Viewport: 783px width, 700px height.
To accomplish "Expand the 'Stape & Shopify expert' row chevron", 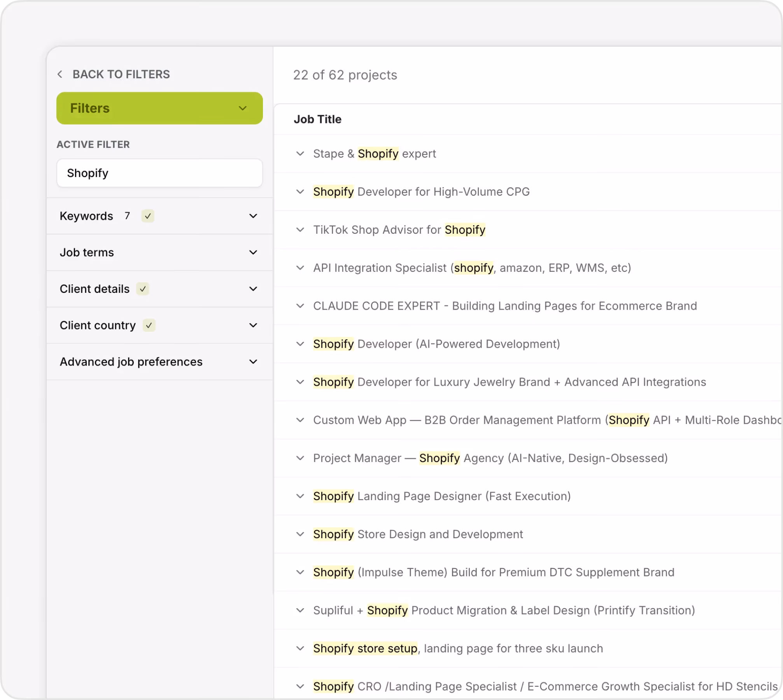I will [x=300, y=154].
